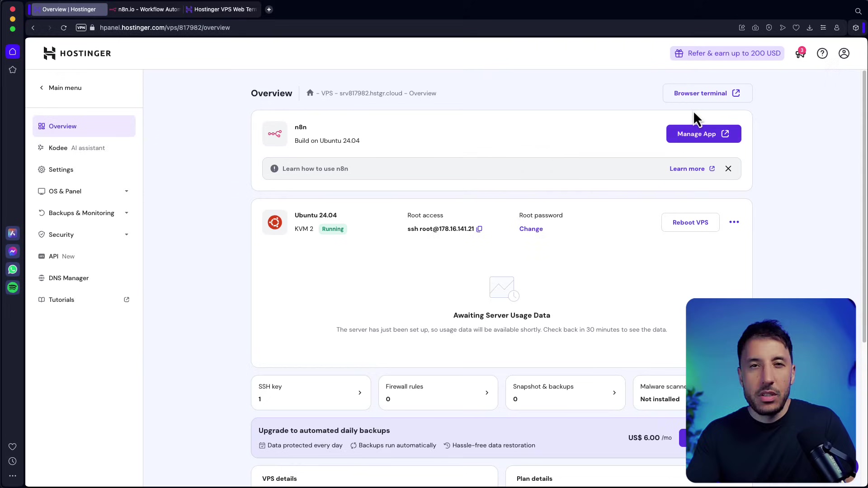Open Tutorials external link
Screen dimensions: 868x488
84,300
